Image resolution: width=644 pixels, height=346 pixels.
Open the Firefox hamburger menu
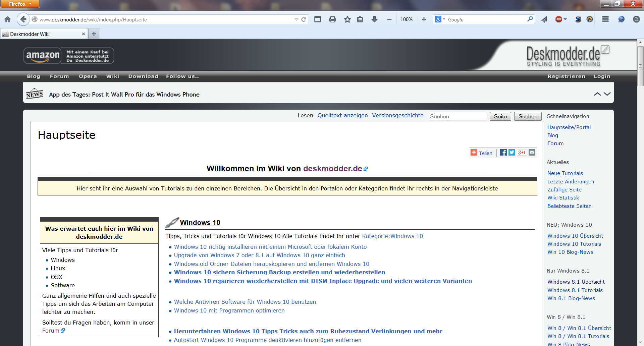[x=605, y=19]
